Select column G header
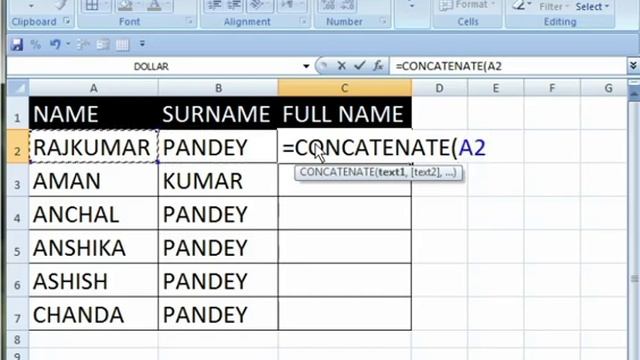Image resolution: width=640 pixels, height=360 pixels. click(x=604, y=88)
